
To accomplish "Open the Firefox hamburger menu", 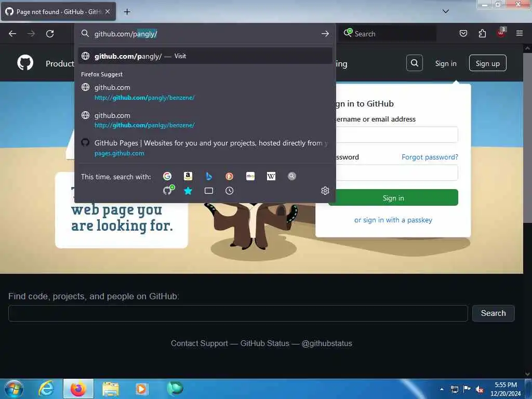I will (520, 33).
